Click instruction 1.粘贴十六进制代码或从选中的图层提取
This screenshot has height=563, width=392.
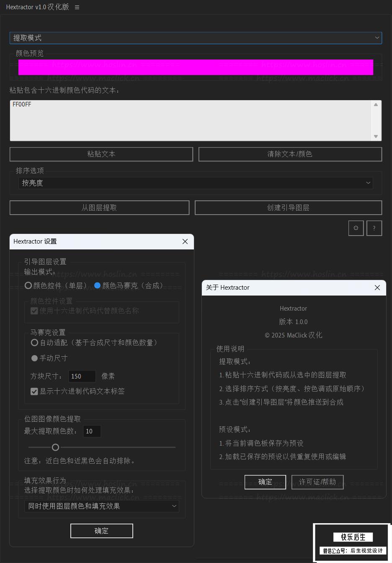[283, 375]
